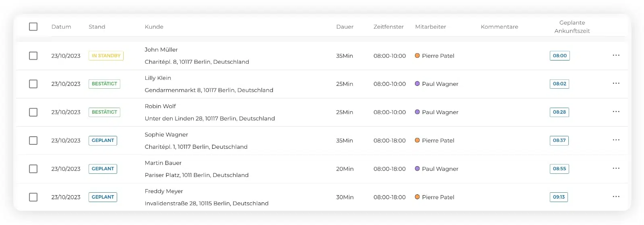Sort by the Datum column header
This screenshot has width=644, height=225.
click(61, 27)
